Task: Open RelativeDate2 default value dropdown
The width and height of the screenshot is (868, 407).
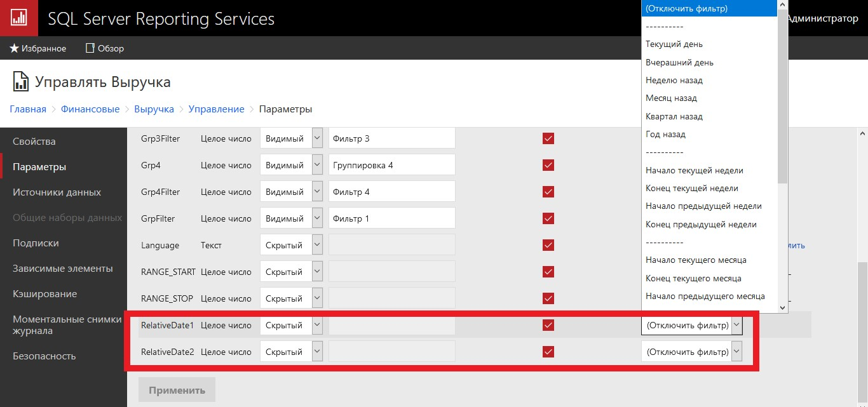Action: [x=691, y=352]
